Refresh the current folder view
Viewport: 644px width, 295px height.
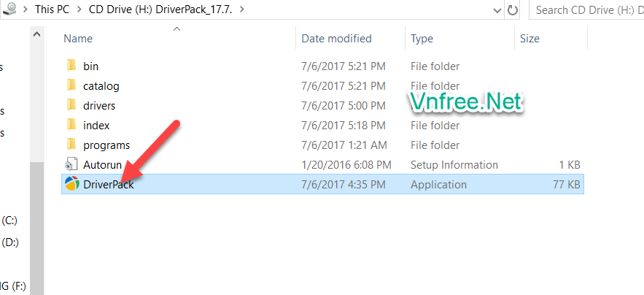pos(513,10)
